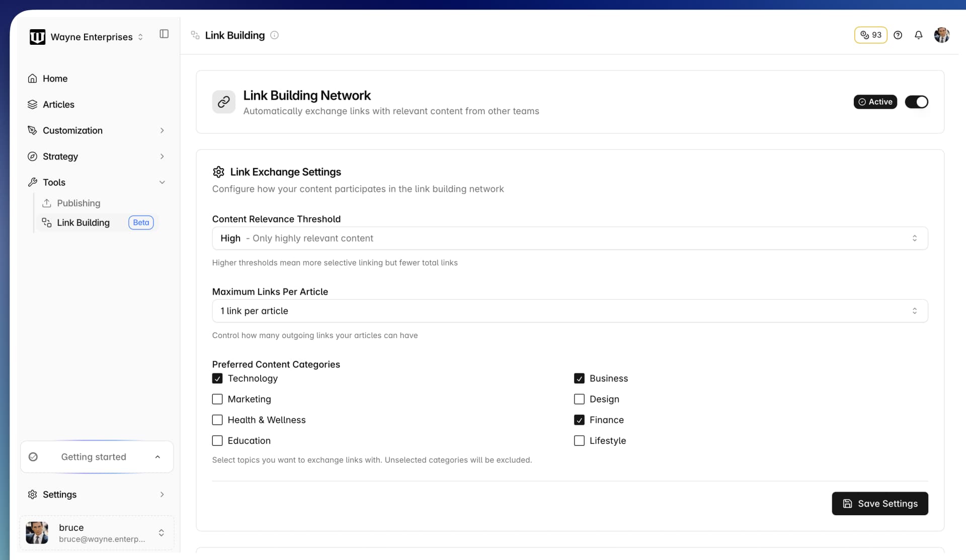Open the Maximum Links Per Article dropdown
The image size is (966, 560).
pyautogui.click(x=569, y=311)
